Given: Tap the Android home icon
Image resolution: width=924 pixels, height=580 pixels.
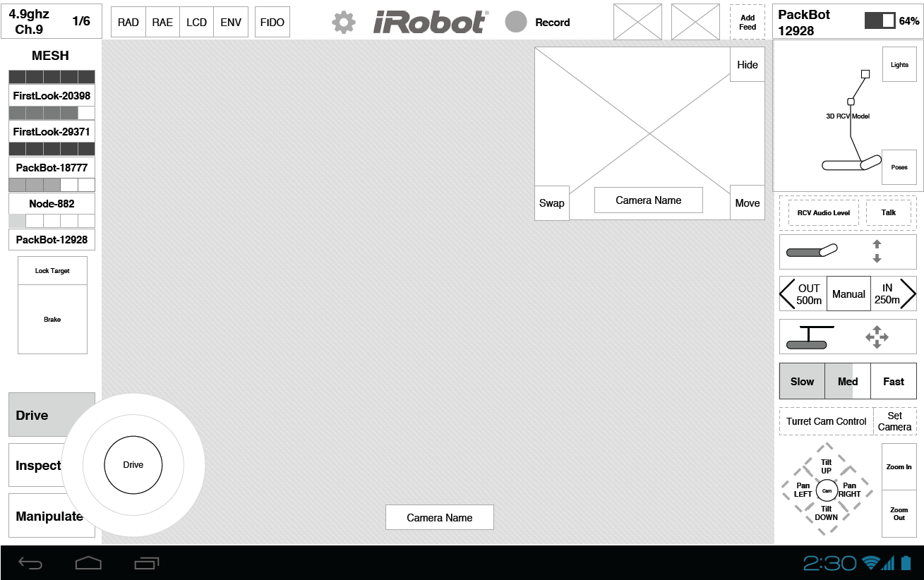Looking at the screenshot, I should 88,563.
